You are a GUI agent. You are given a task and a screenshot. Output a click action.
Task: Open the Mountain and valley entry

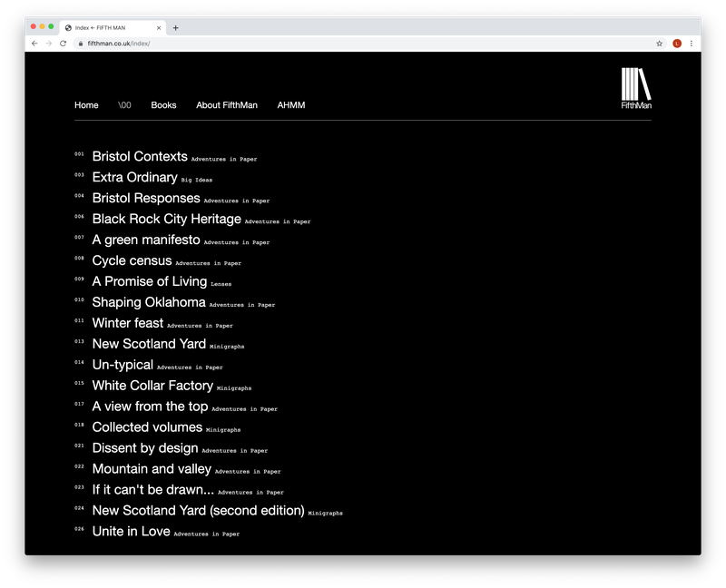pyautogui.click(x=152, y=469)
